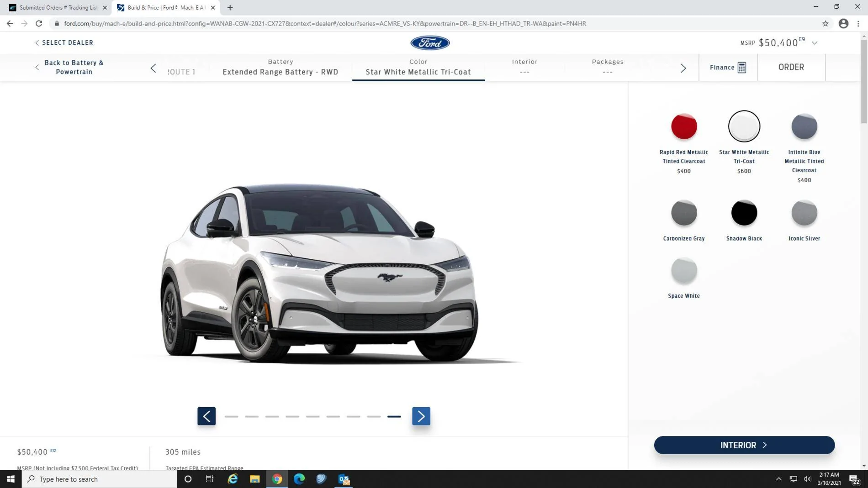Choose Rapid Red Metallic paint

pyautogui.click(x=684, y=126)
